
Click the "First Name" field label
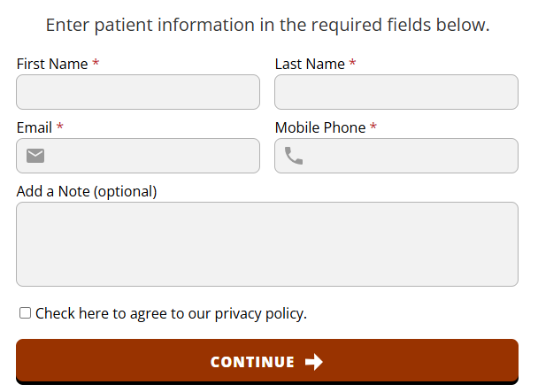(52, 64)
